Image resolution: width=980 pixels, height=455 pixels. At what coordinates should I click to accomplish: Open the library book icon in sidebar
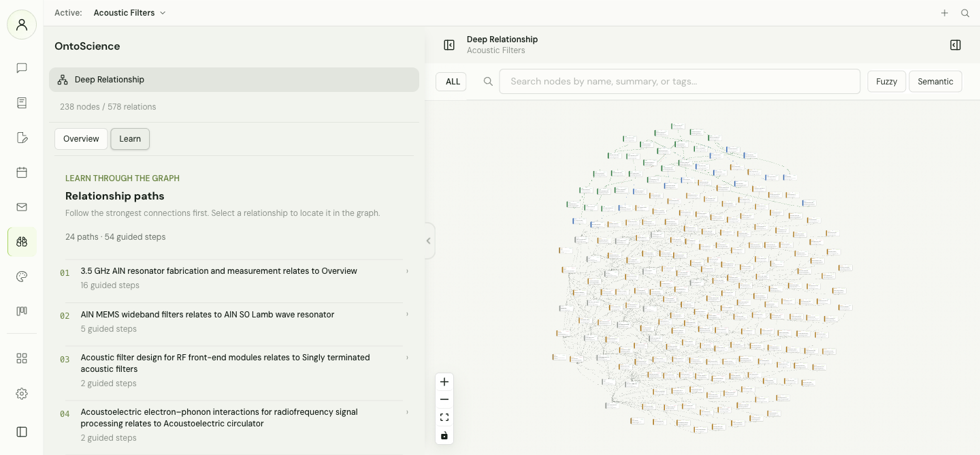[x=22, y=103]
